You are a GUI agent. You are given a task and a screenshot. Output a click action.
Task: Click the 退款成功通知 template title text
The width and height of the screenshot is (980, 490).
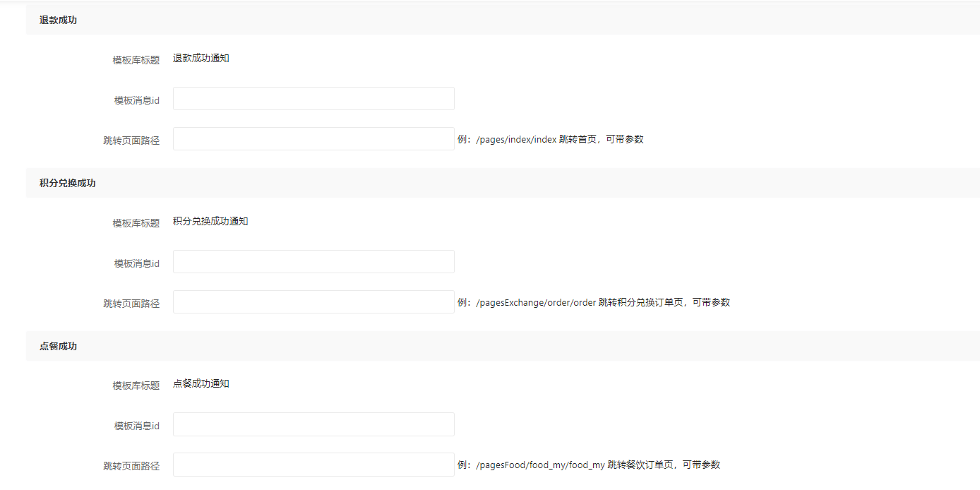point(201,59)
